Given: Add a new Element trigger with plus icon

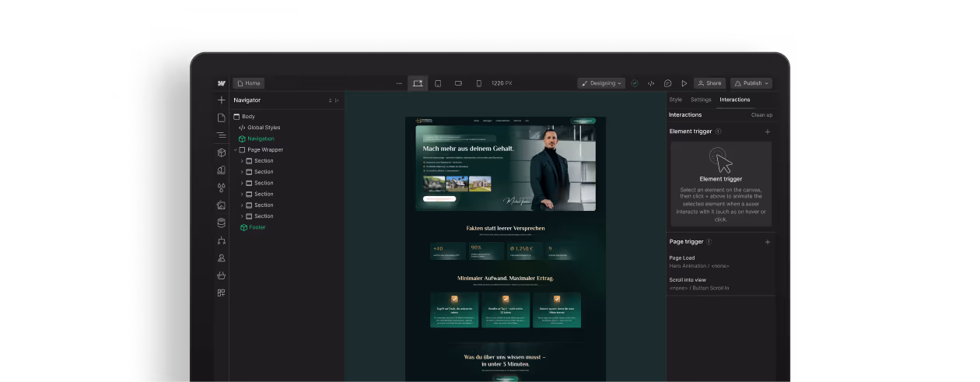Looking at the screenshot, I should (x=768, y=132).
